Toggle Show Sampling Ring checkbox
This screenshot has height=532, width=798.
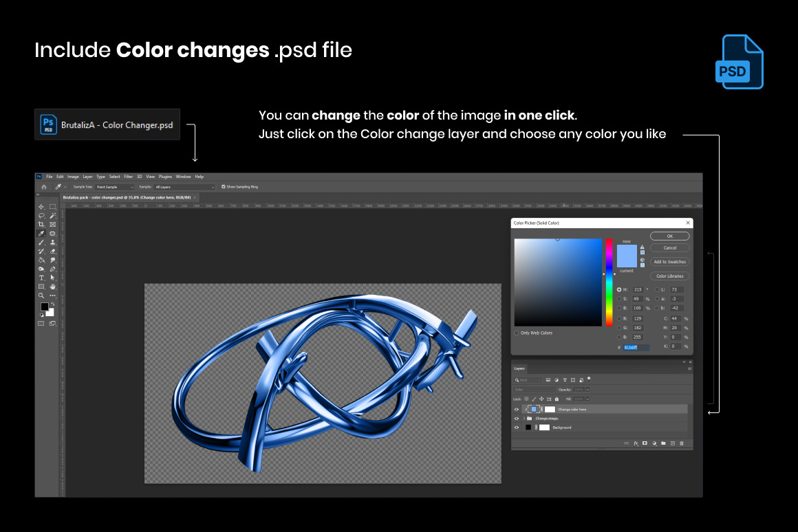click(224, 187)
